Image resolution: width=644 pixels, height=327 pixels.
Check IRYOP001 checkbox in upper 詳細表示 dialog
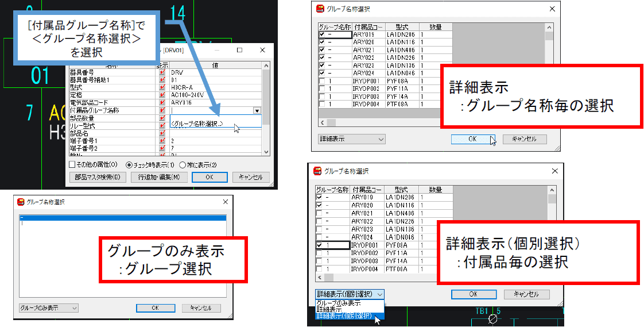(321, 81)
